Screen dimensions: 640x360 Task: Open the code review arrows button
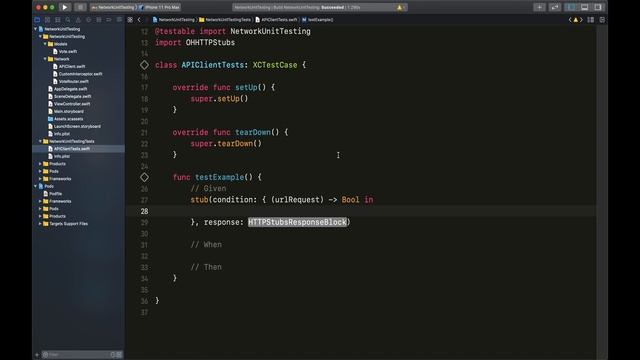(554, 7)
